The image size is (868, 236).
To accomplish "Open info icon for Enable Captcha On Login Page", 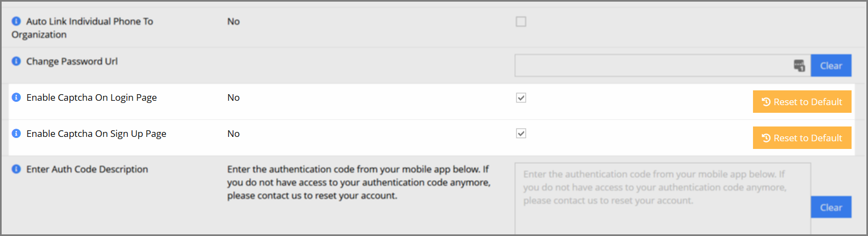I will 16,97.
